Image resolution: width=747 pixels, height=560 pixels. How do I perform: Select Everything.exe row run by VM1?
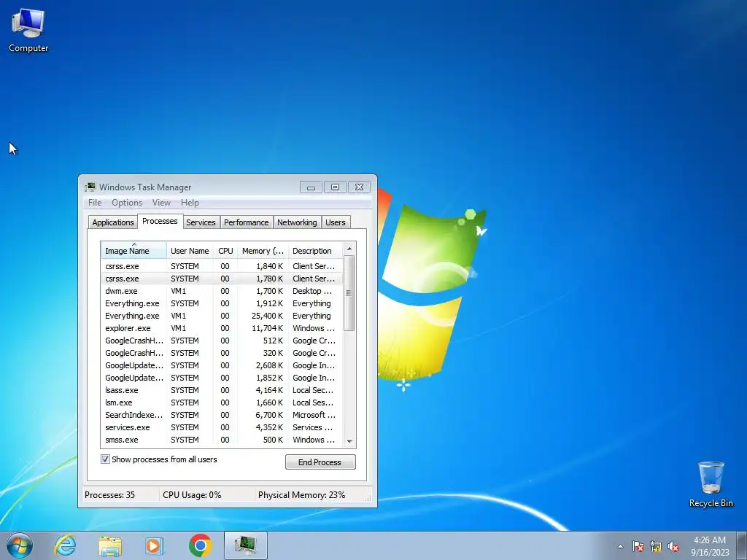pos(222,316)
